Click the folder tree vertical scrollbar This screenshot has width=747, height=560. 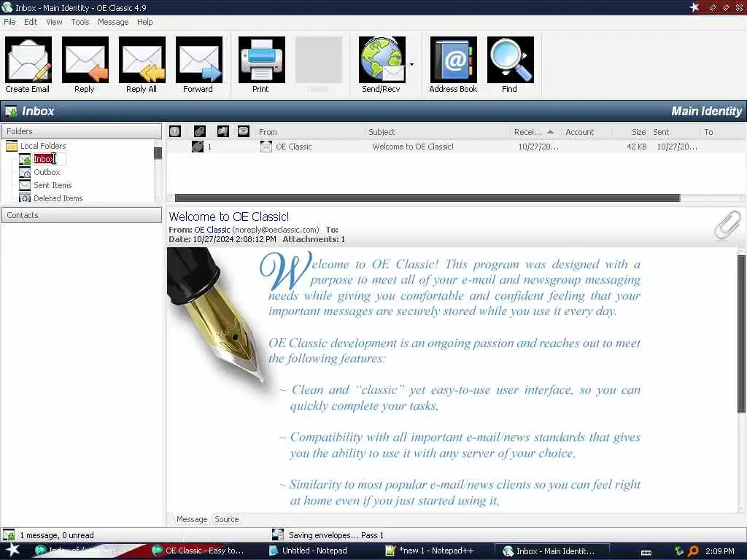[x=158, y=153]
